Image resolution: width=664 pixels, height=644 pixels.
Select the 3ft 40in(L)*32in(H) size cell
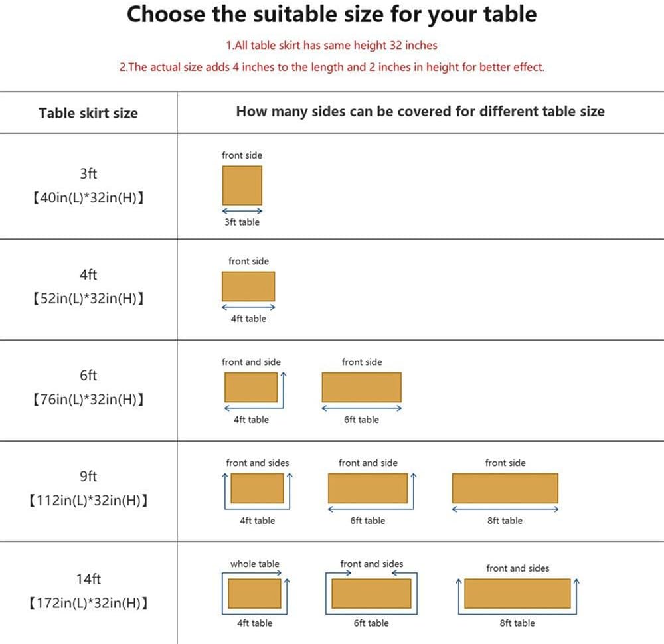click(x=88, y=186)
